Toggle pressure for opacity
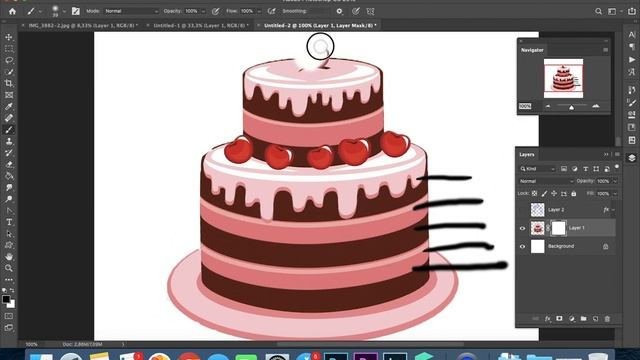The width and height of the screenshot is (640, 360). pyautogui.click(x=216, y=11)
